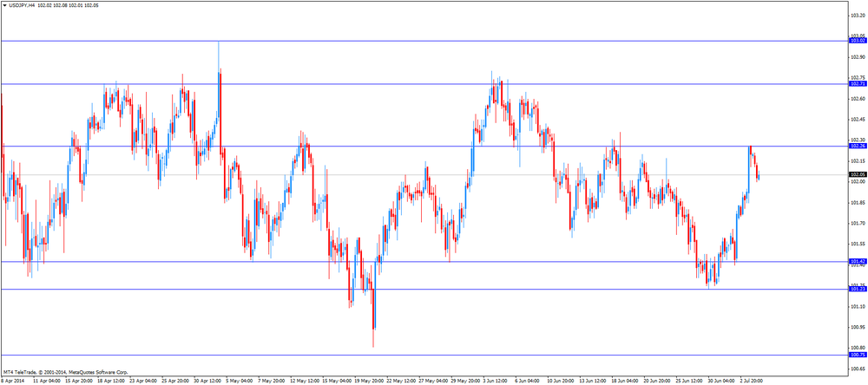Click the 15 Apr 20:00 time label
This screenshot has width=868, height=385.
(79, 382)
